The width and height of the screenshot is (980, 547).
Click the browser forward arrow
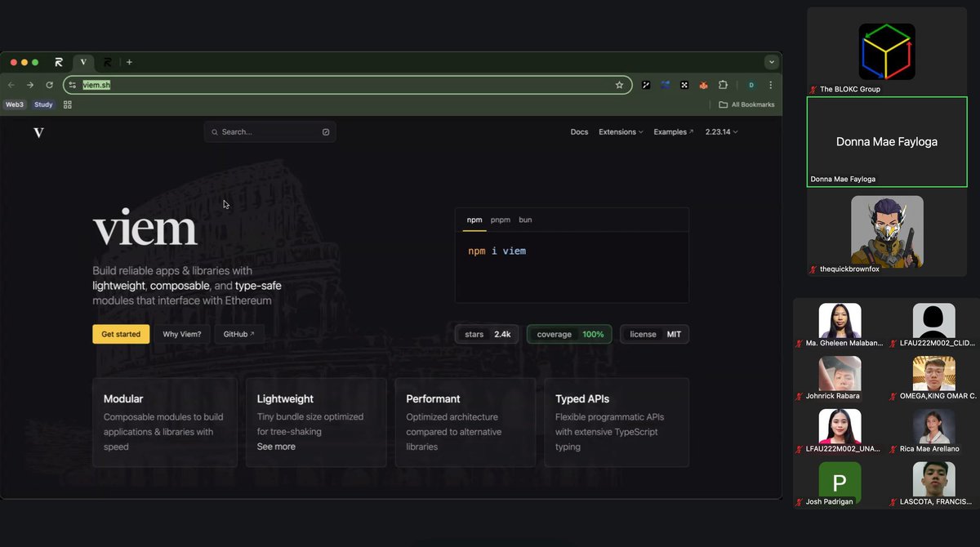[30, 85]
